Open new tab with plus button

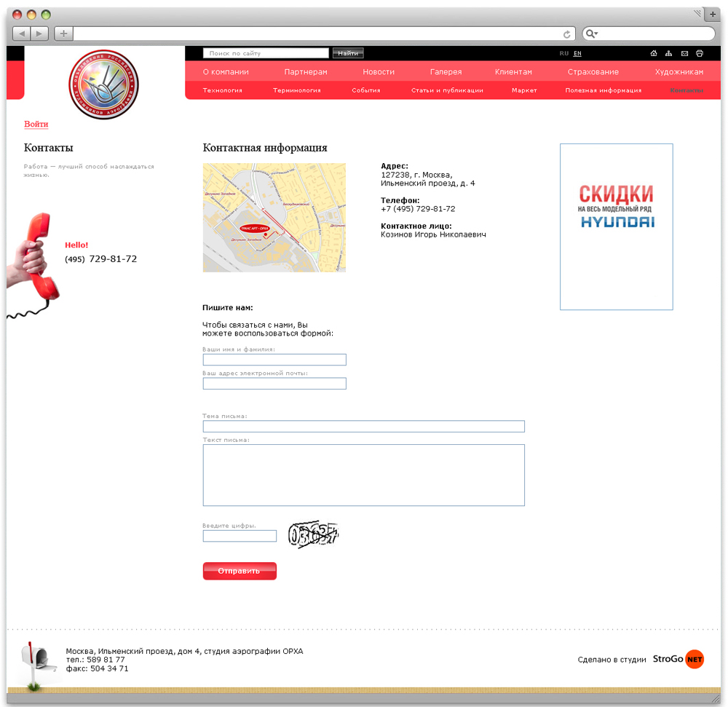[713, 15]
